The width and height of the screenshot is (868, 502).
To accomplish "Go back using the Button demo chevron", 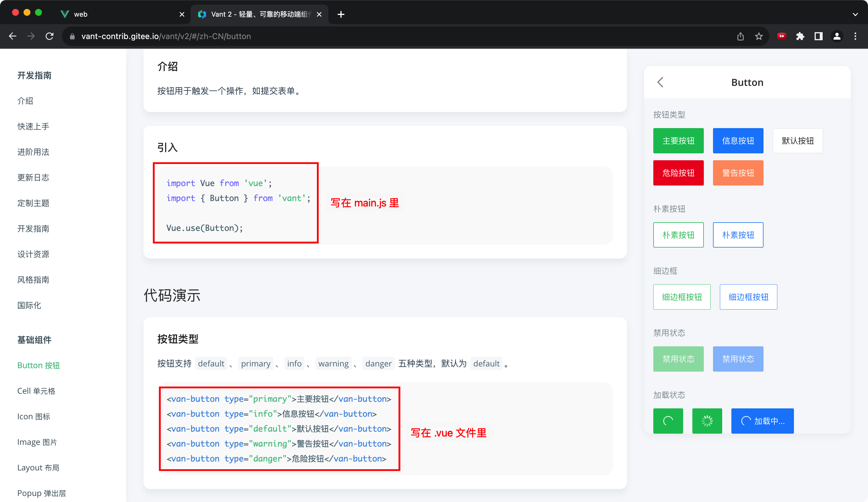I will pos(660,82).
